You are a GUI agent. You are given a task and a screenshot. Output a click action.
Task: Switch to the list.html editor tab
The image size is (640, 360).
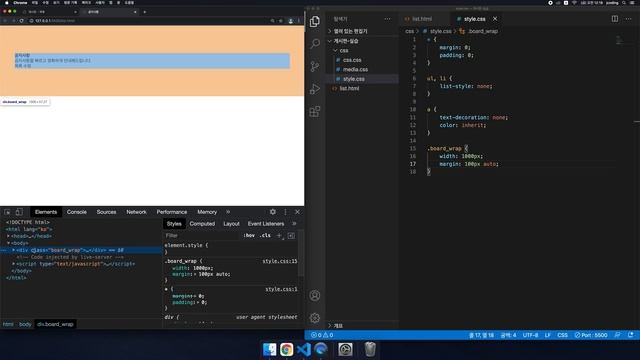coord(422,19)
